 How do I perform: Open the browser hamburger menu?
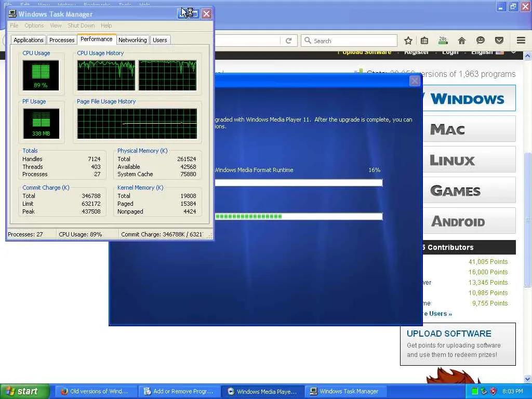(x=521, y=41)
